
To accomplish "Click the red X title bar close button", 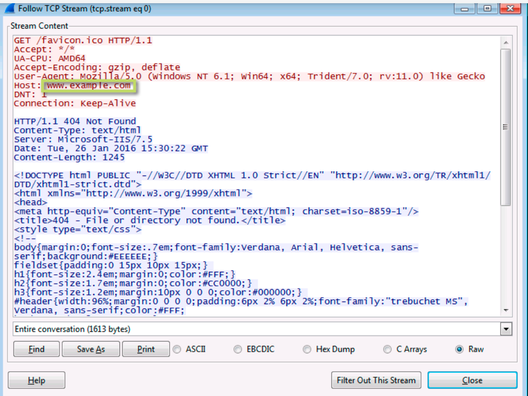I will (x=510, y=8).
